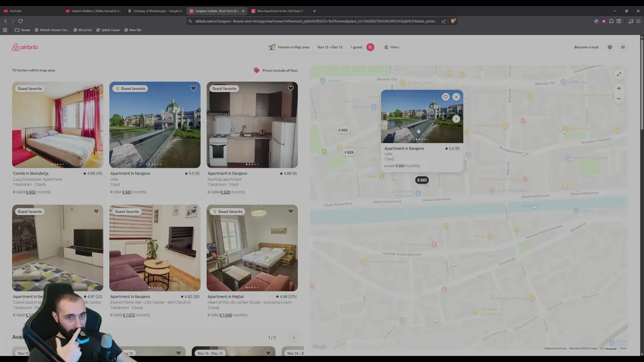Open the hamburger main menu

[623, 47]
